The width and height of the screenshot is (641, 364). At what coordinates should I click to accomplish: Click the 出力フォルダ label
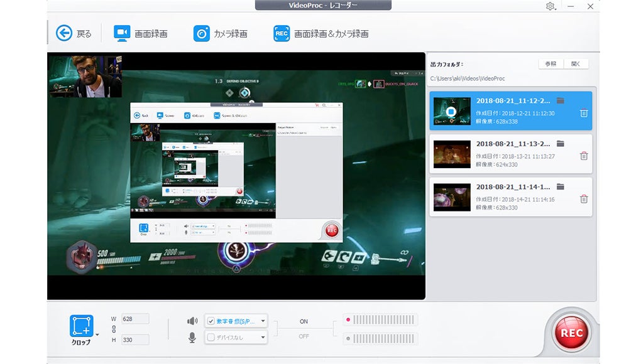(x=447, y=64)
